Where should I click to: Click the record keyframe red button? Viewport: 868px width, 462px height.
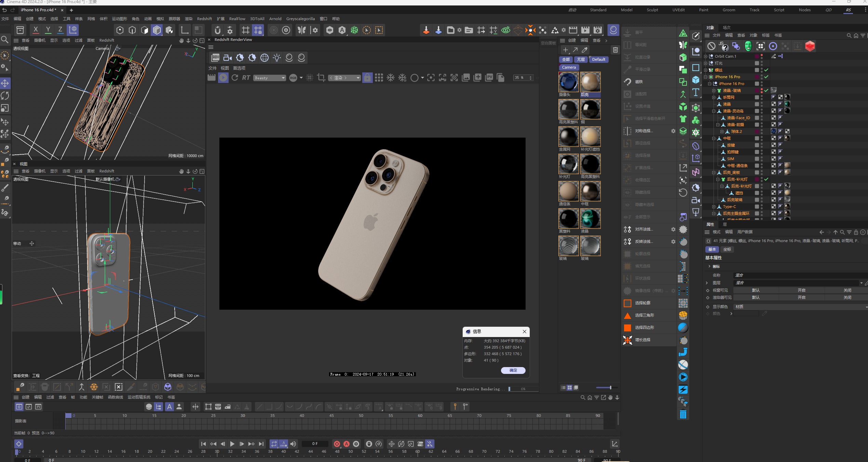click(337, 444)
